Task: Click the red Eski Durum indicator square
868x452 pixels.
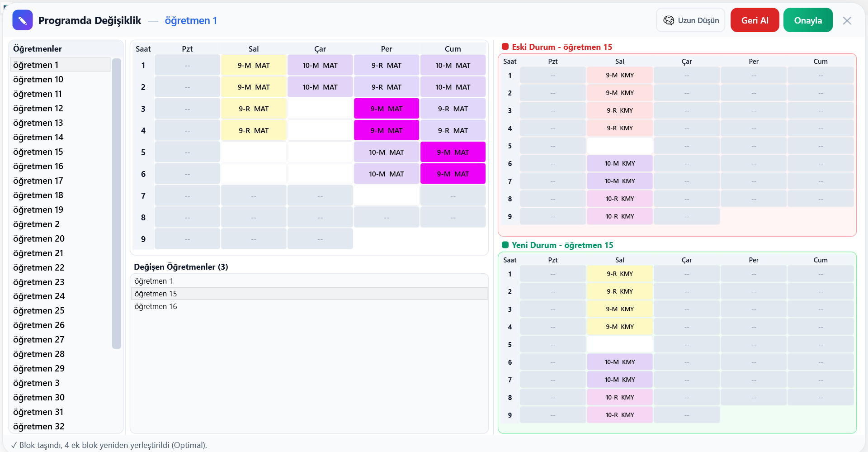Action: click(505, 47)
